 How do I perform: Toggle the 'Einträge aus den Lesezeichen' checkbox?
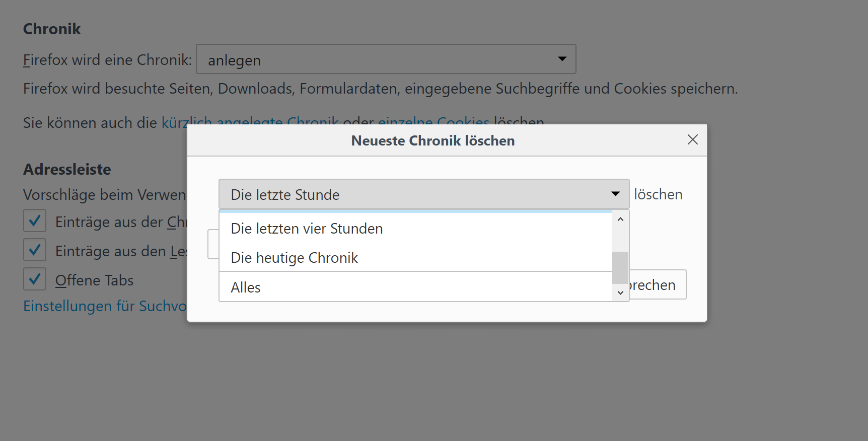point(35,250)
